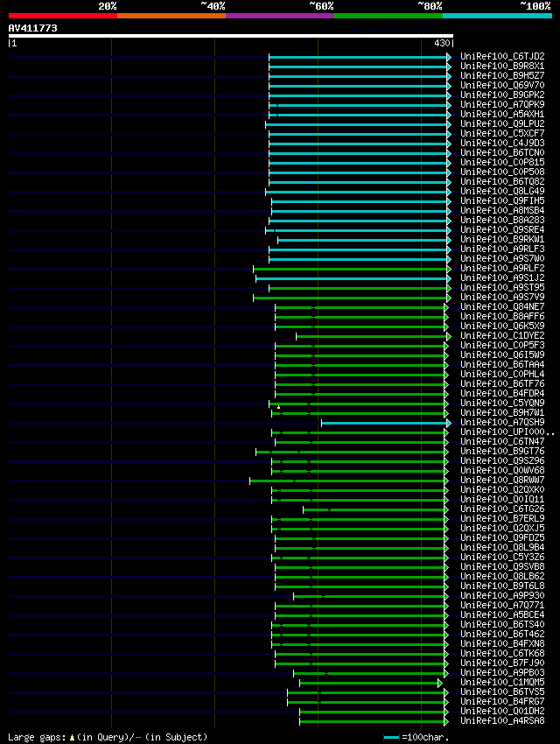Screen dimensions: 560x744
Task: Click UniRef100_C5XCF7 label
Action: [x=502, y=133]
